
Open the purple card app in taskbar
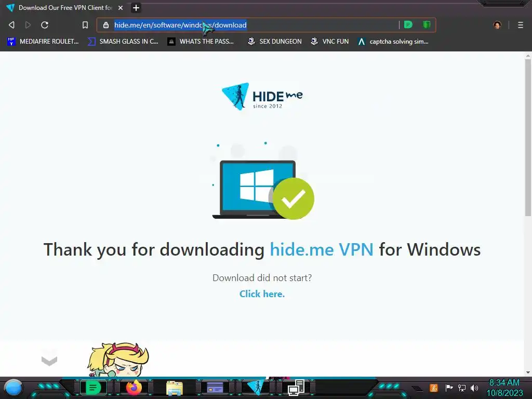215,388
